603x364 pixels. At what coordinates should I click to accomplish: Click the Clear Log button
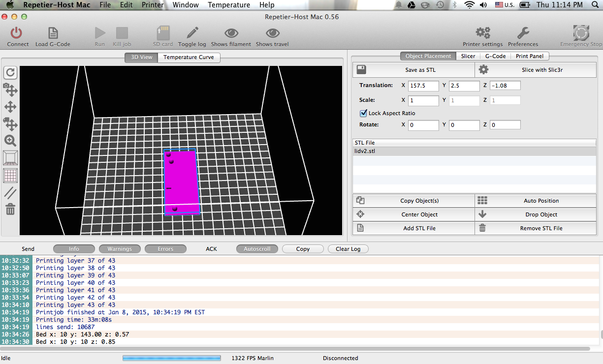(x=348, y=249)
